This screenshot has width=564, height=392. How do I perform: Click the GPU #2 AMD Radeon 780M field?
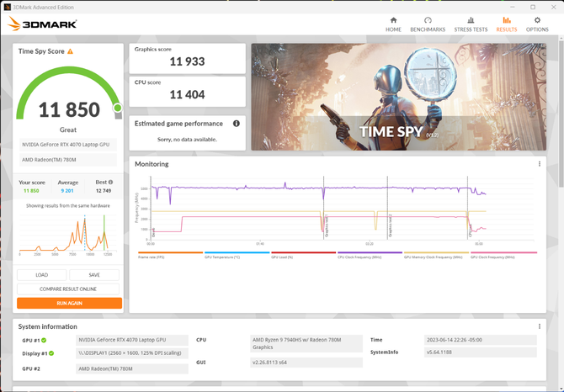(x=132, y=368)
